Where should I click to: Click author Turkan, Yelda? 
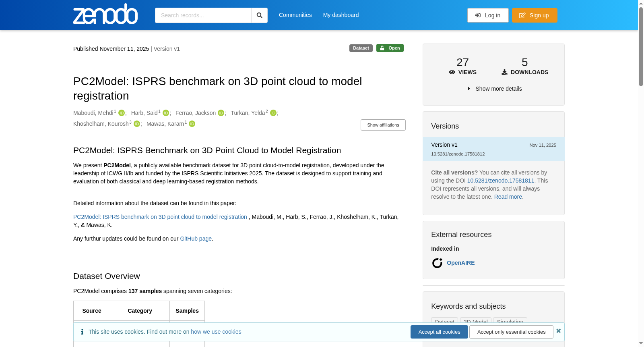(248, 113)
